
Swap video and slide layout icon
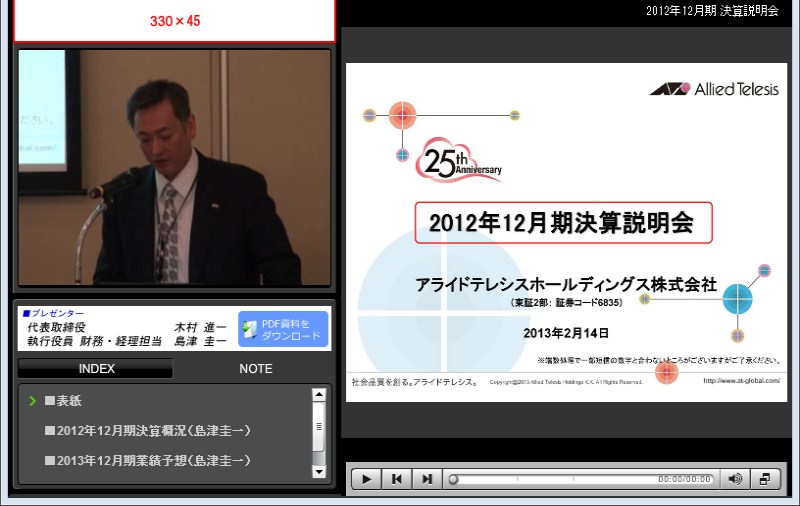(765, 479)
